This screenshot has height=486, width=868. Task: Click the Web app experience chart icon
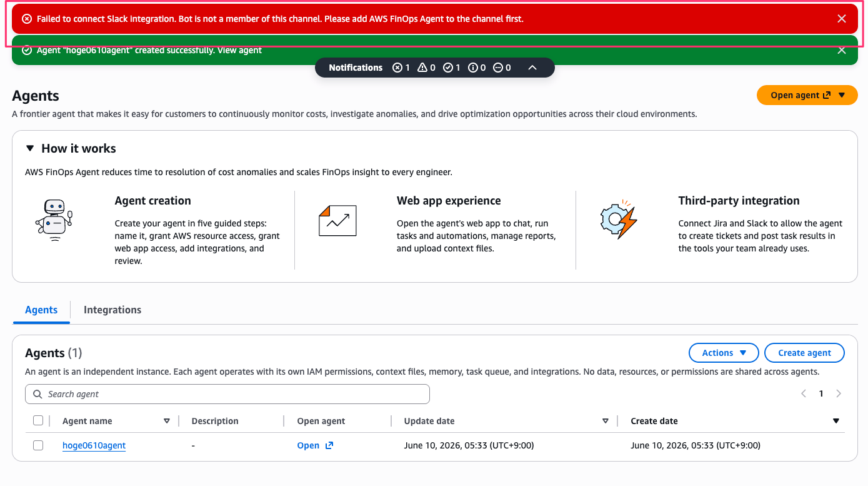coord(337,220)
